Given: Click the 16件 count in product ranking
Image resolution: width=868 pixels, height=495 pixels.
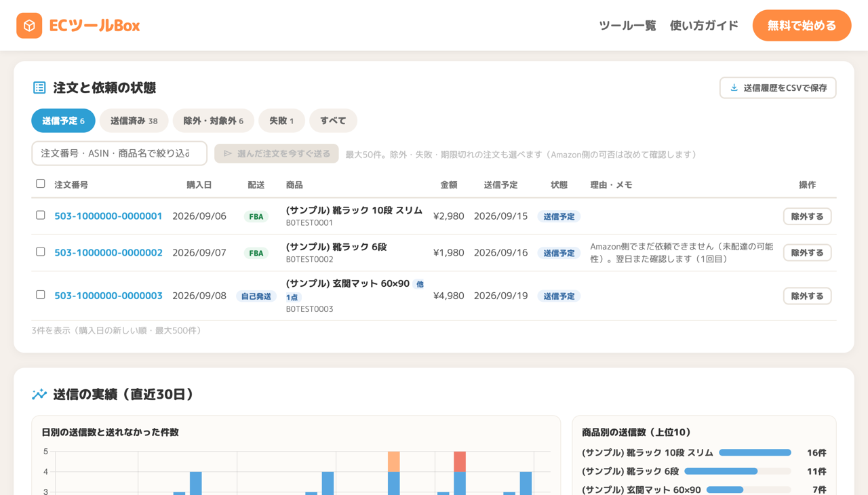Looking at the screenshot, I should point(816,452).
